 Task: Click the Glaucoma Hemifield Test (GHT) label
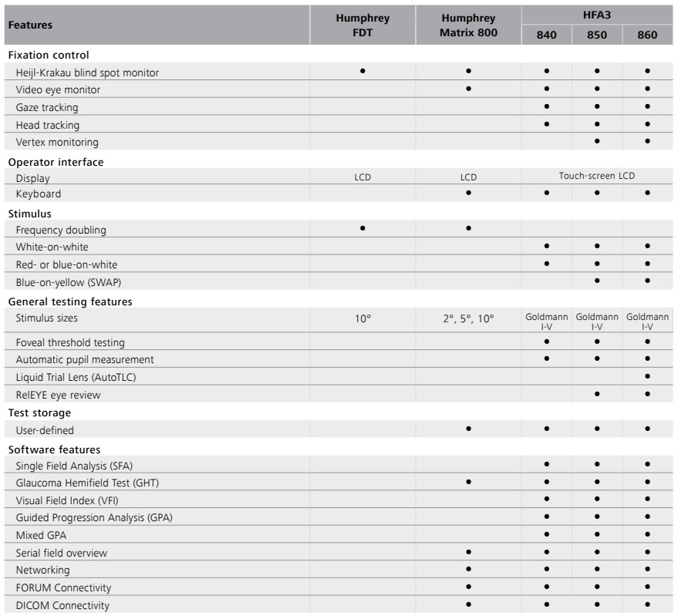click(87, 483)
